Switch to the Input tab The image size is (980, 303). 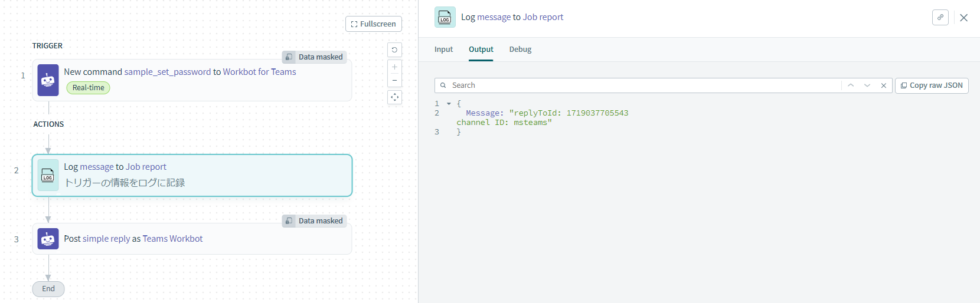point(443,50)
